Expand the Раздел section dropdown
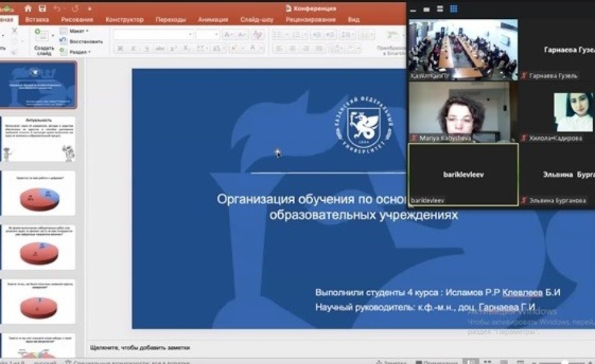The height and width of the screenshot is (364, 595). 79,52
